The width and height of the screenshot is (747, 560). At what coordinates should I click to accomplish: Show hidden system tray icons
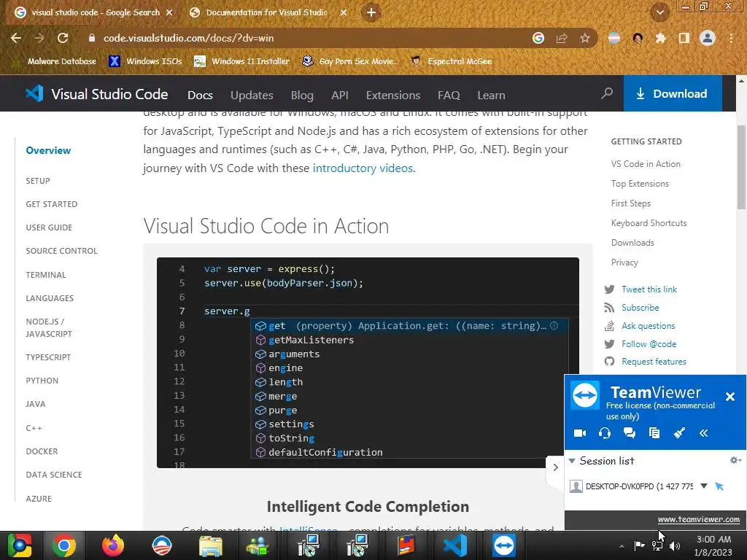coord(622,546)
